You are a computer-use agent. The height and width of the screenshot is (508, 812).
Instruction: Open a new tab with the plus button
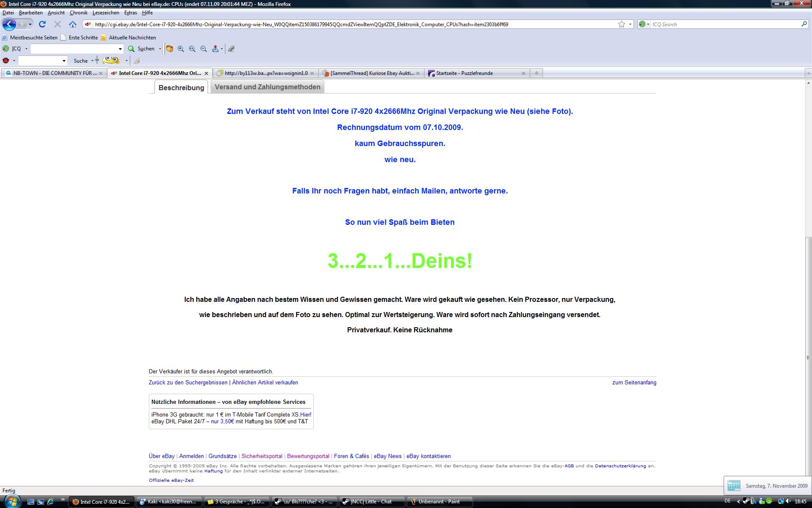(x=536, y=73)
